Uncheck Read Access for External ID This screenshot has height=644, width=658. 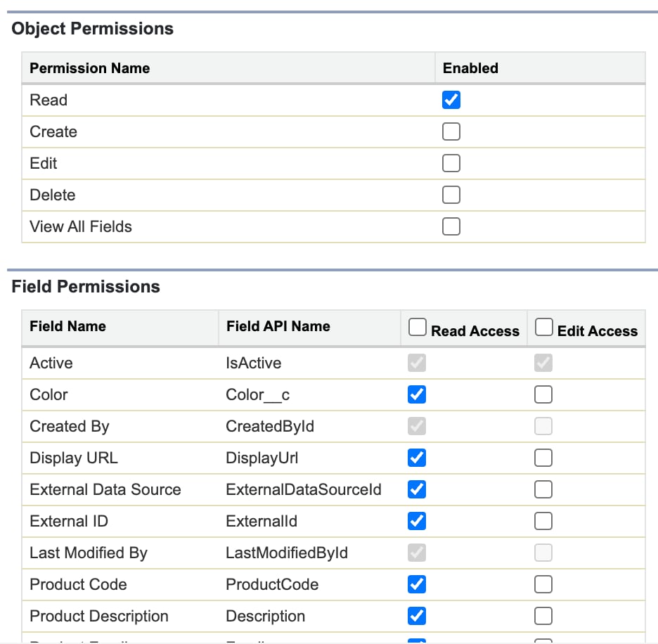[417, 521]
